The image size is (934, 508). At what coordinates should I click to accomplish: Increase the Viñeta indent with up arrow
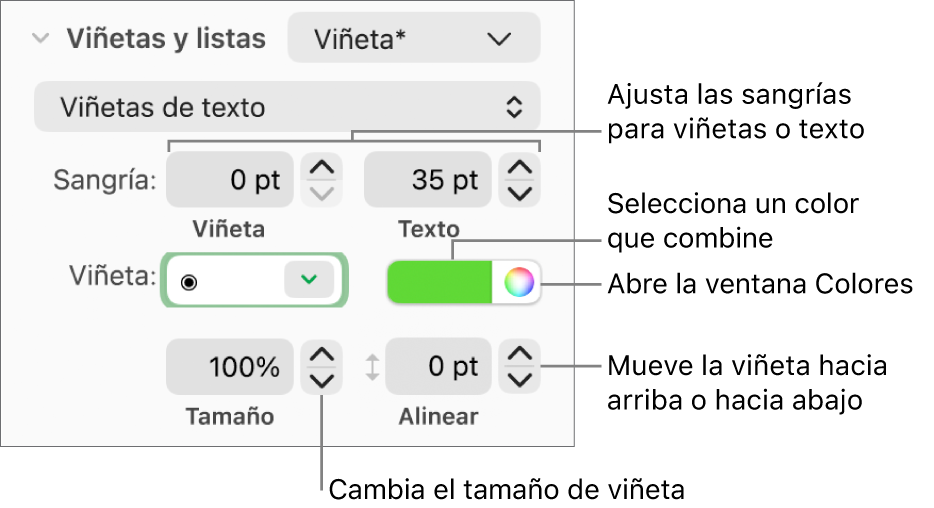tap(321, 168)
